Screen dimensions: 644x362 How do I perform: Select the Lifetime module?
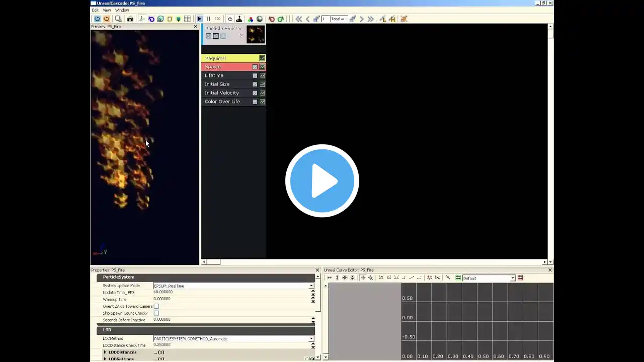point(233,75)
